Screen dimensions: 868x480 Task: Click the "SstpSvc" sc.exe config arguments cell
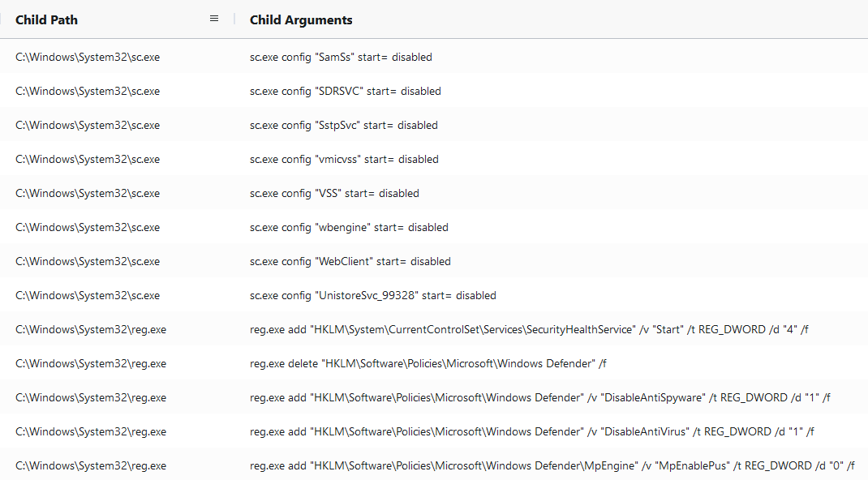click(344, 126)
